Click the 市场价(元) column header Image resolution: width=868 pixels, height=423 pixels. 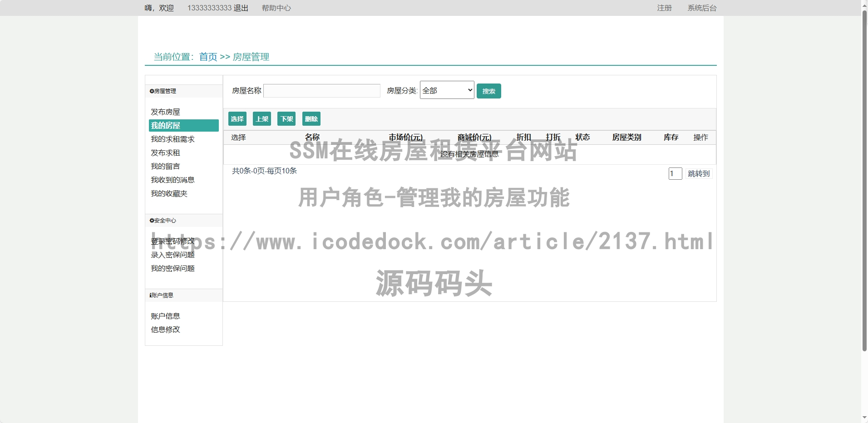[x=406, y=137]
